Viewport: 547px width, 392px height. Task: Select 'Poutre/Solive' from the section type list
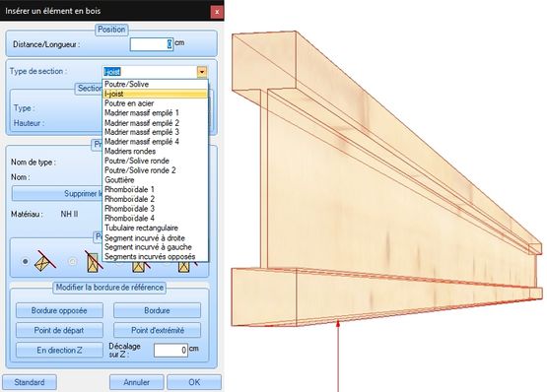156,84
